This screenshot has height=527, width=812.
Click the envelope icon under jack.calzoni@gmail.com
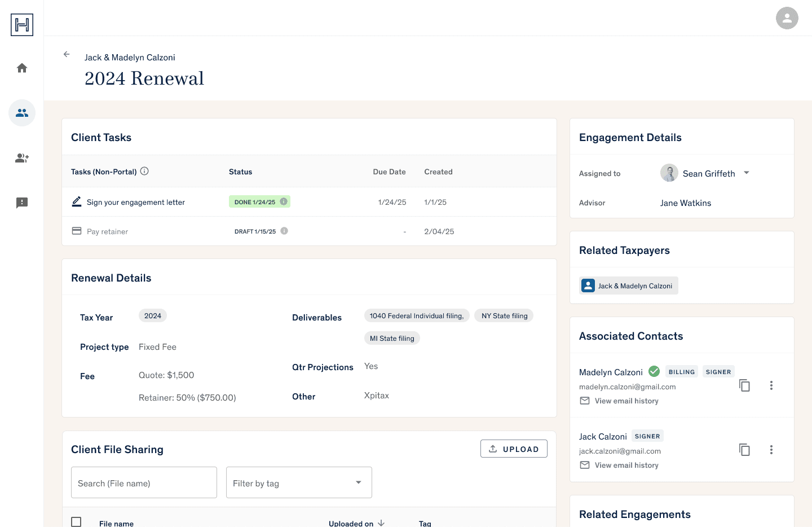coord(585,465)
